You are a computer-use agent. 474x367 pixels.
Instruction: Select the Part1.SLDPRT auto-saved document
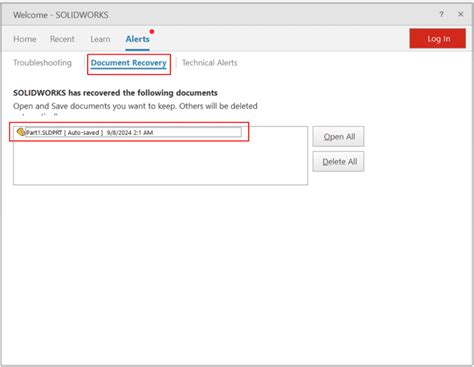[133, 132]
